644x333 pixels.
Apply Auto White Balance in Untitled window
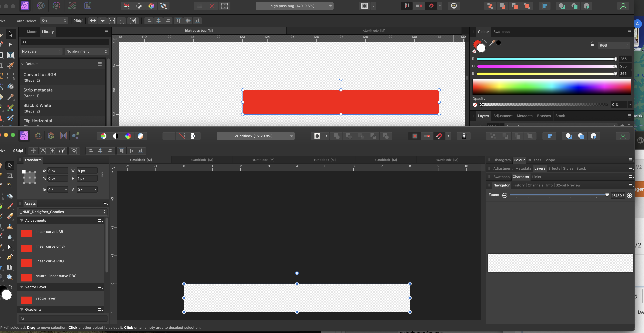coord(140,136)
